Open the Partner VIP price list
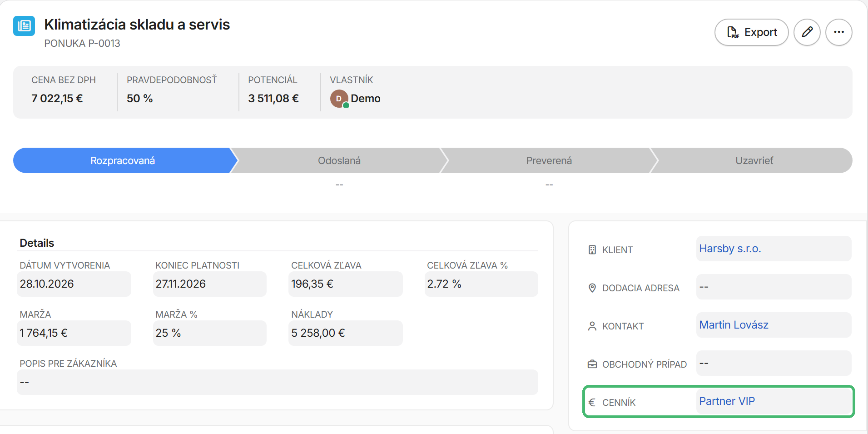This screenshot has height=434, width=868. [727, 401]
